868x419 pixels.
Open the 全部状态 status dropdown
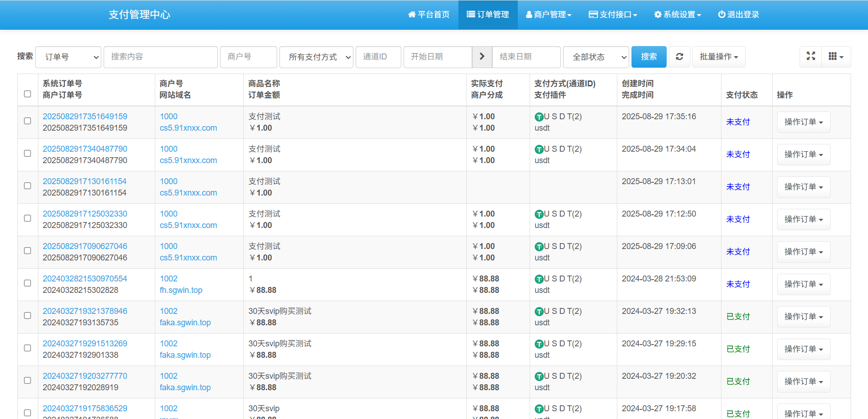click(596, 57)
